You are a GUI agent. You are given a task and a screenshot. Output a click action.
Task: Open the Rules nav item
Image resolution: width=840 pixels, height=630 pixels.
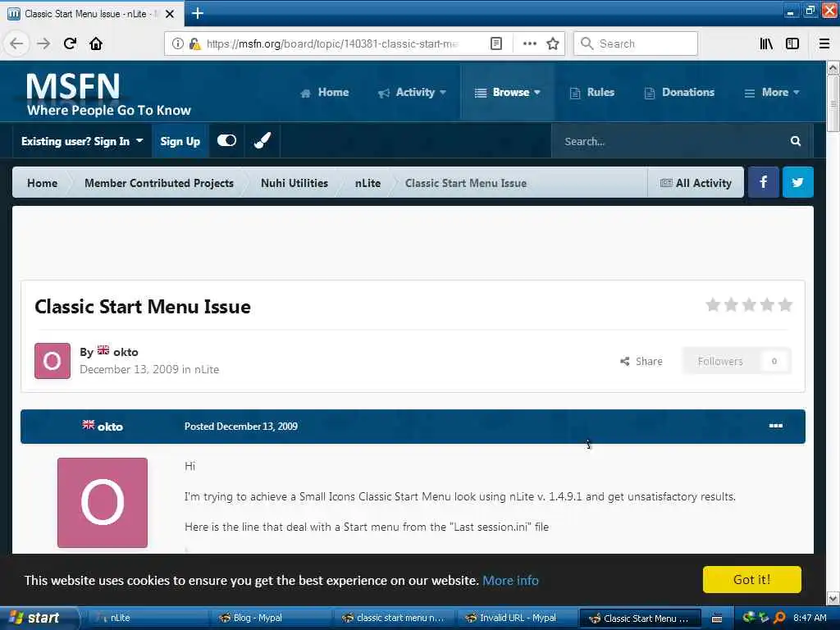pos(591,93)
